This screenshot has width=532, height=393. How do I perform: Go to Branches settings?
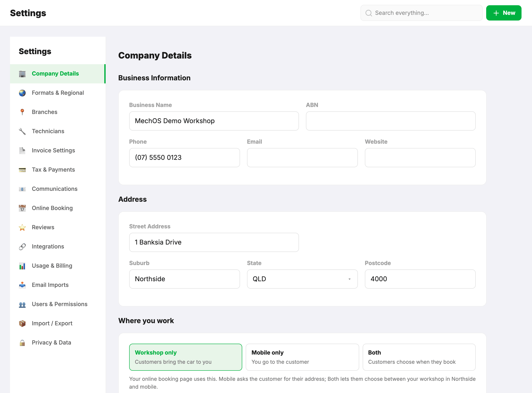(x=58, y=112)
